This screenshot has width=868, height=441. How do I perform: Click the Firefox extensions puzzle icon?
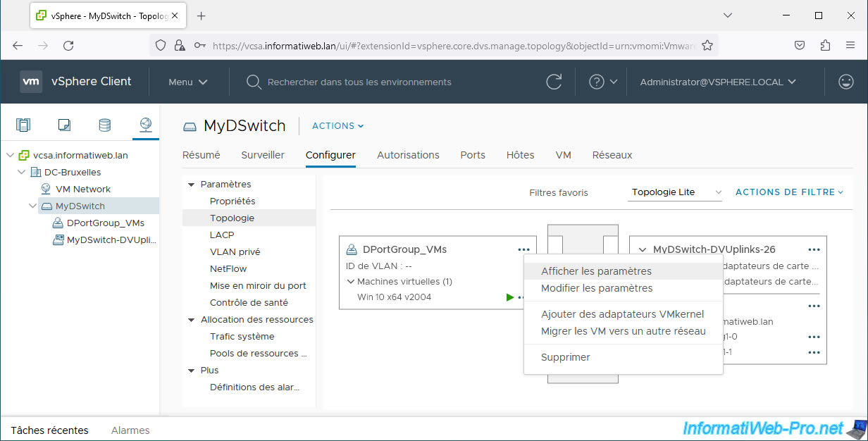(x=825, y=45)
